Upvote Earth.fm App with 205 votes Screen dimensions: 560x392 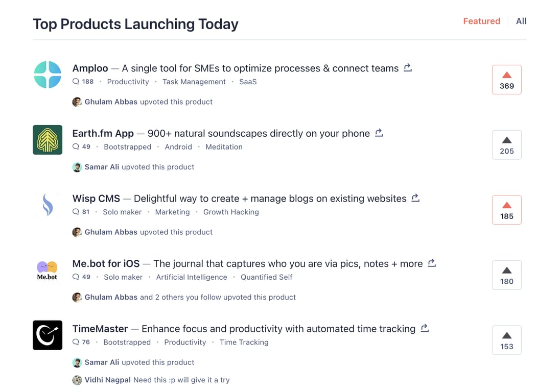point(506,145)
